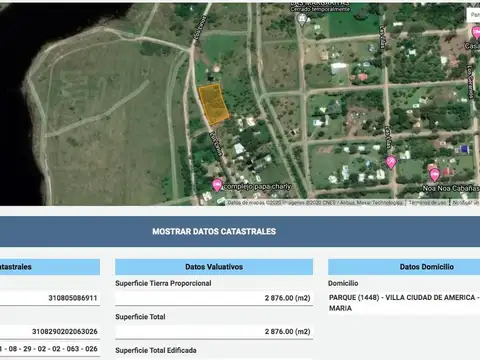Click the pink pin above the Casa label
The width and height of the screenshot is (480, 360).
pyautogui.click(x=477, y=33)
